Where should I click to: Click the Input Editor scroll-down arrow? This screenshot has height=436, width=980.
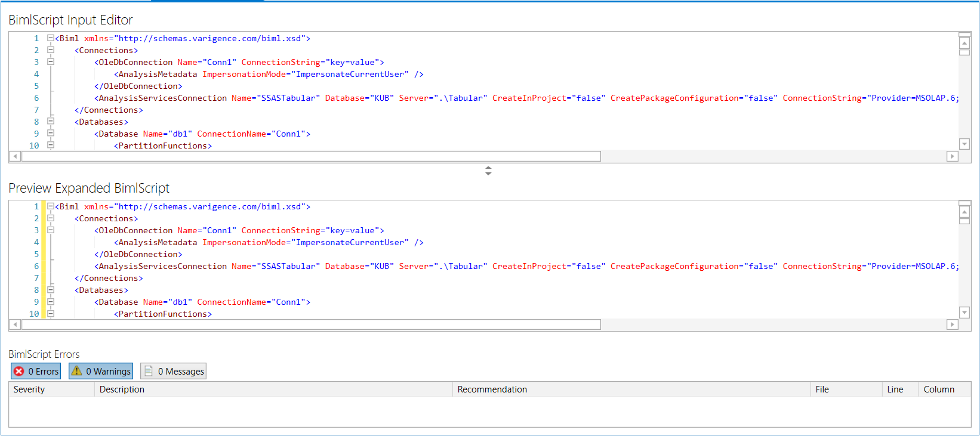964,144
